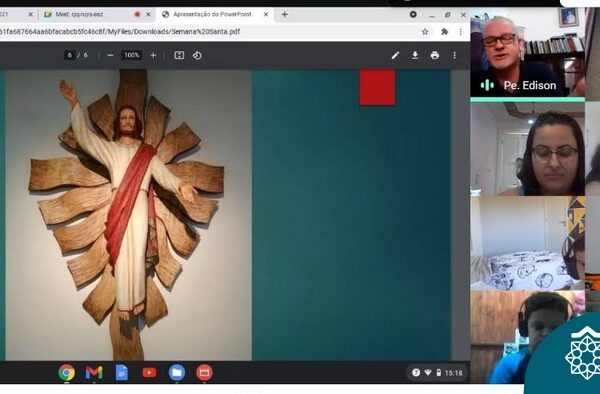Viewport: 600px width, 394px height.
Task: Open the Chrome three-dot menu
Action: [x=461, y=32]
